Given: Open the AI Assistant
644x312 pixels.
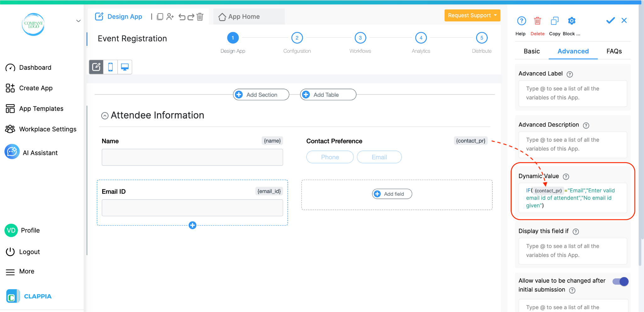Looking at the screenshot, I should pos(31,152).
